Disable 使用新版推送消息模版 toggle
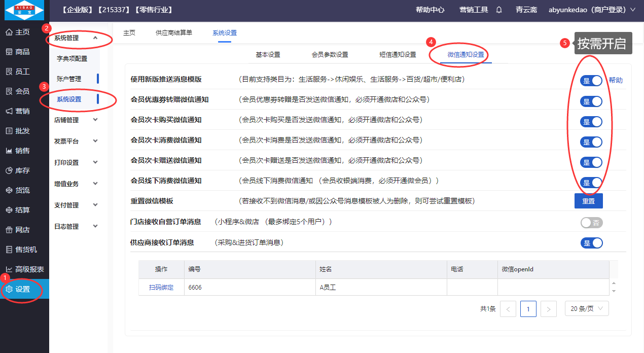 pyautogui.click(x=591, y=81)
